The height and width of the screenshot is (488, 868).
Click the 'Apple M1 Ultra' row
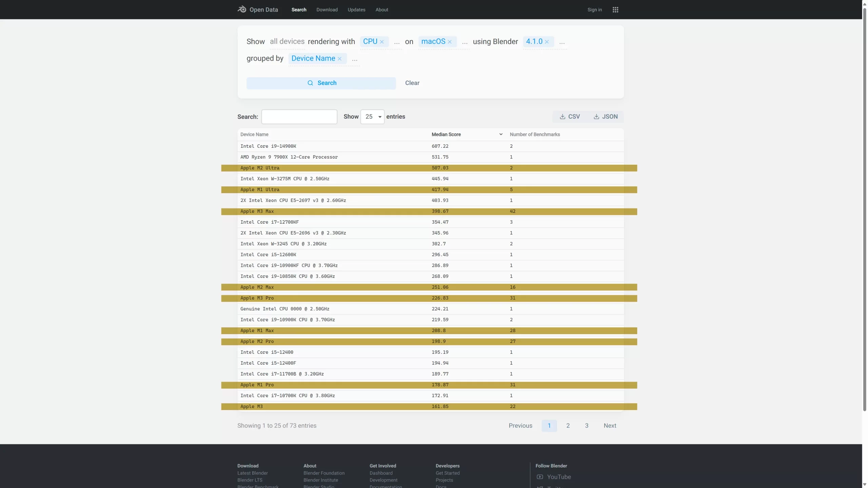[430, 190]
